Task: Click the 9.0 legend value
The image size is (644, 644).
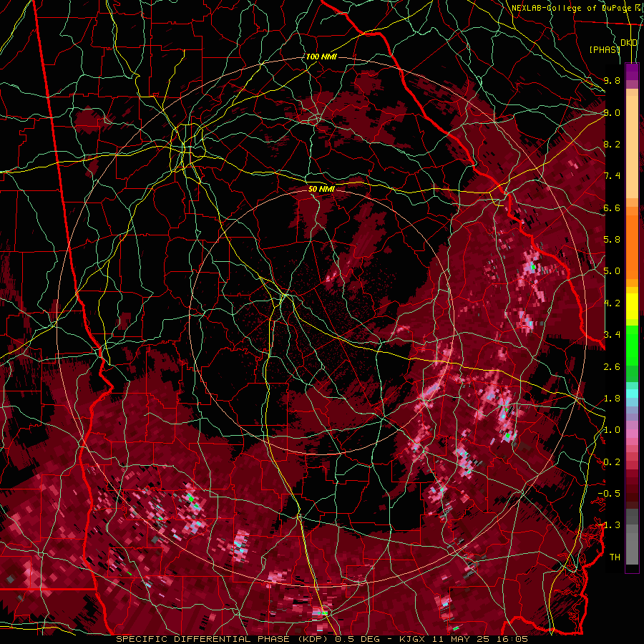Action: [612, 112]
